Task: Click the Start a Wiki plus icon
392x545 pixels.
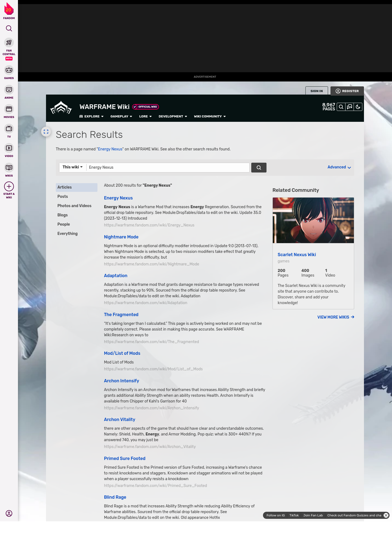Action: pyautogui.click(x=9, y=186)
